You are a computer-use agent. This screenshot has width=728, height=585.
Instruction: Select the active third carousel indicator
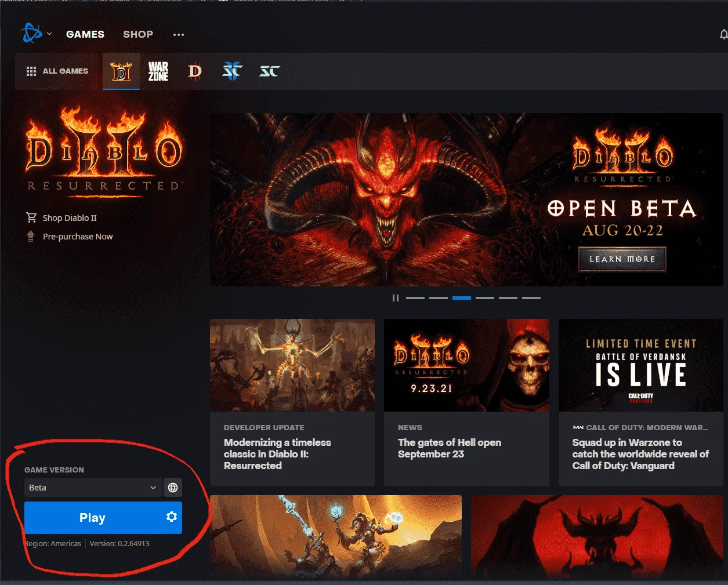(x=462, y=298)
